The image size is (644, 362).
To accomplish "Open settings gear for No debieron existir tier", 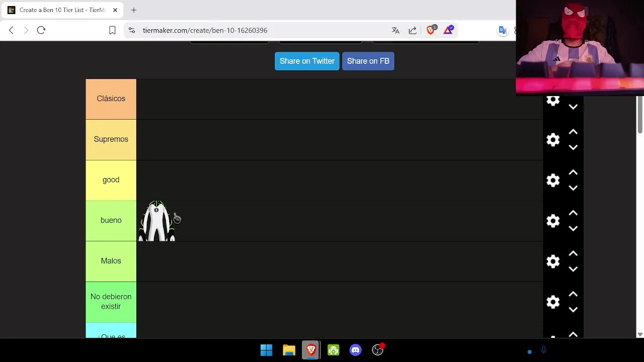I will pos(553,302).
